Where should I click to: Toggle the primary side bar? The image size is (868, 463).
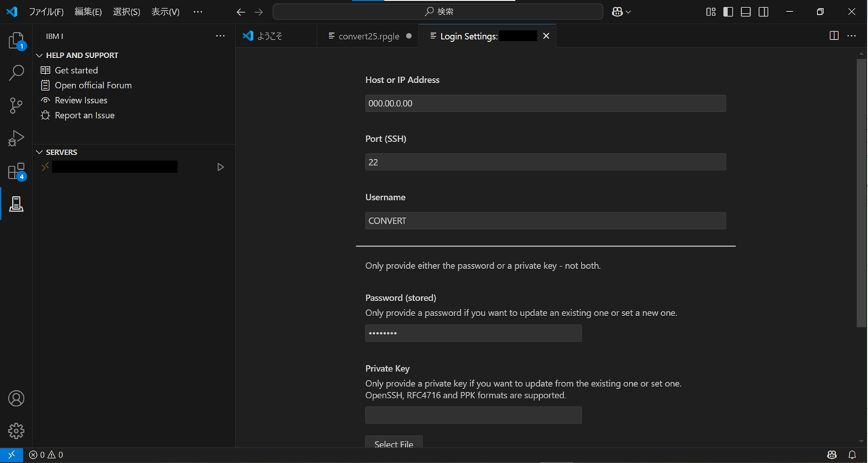click(x=728, y=12)
